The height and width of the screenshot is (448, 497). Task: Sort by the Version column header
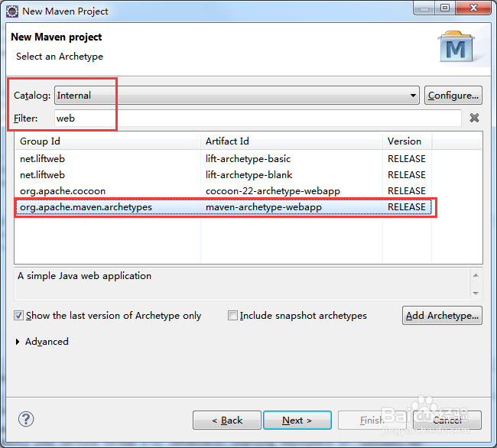[x=407, y=141]
